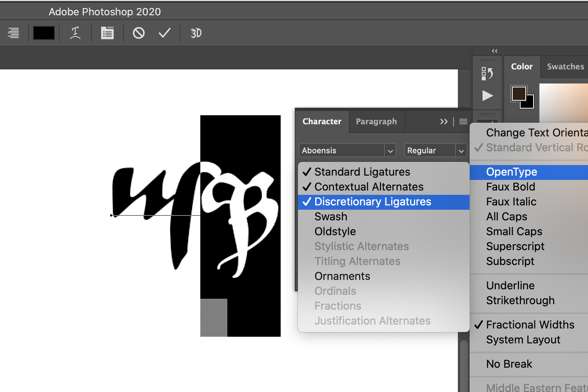This screenshot has height=392, width=588.
Task: Open the Create Warped Text tool
Action: coord(75,33)
